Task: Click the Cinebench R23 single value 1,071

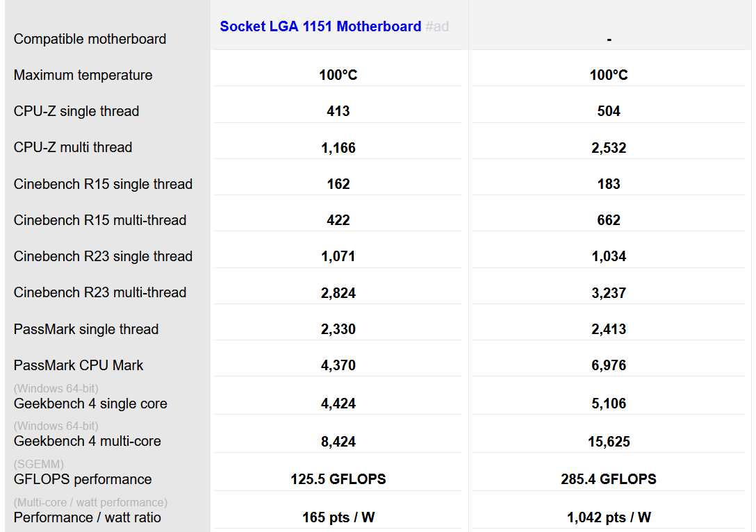Action: [x=338, y=256]
